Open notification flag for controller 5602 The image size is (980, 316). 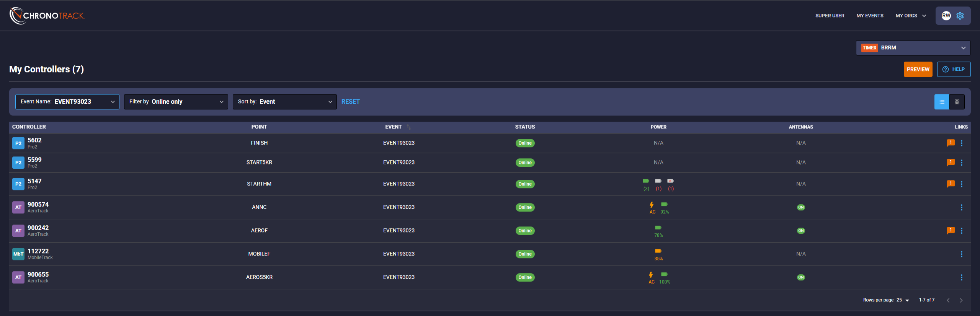tap(951, 143)
